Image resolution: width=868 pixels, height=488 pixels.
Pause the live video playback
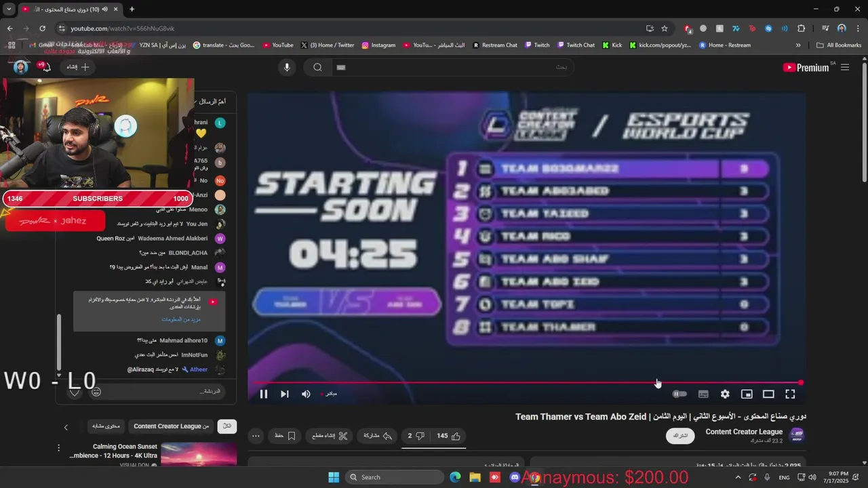pos(264,394)
